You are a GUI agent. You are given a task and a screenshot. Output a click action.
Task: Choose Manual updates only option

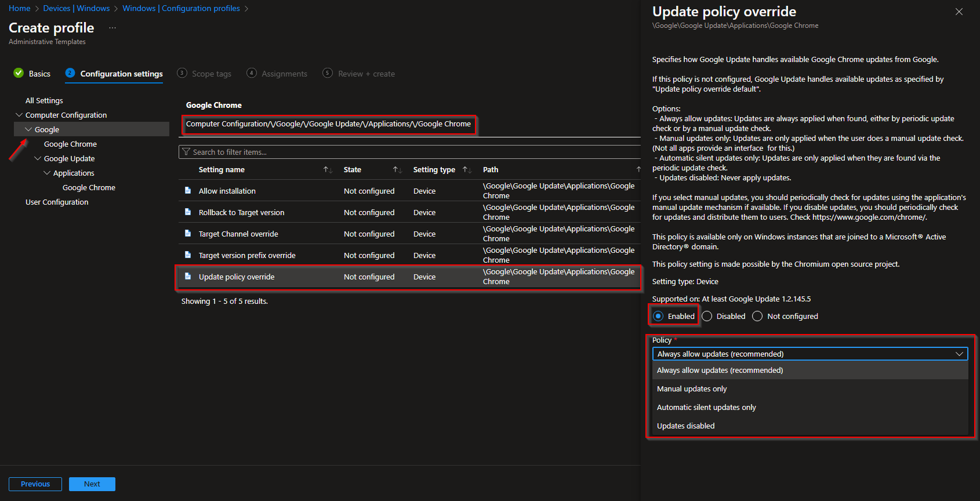coord(810,389)
